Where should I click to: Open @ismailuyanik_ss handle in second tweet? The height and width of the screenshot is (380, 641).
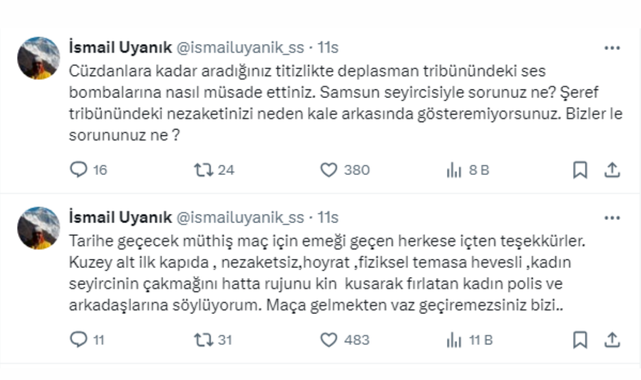[x=240, y=217]
